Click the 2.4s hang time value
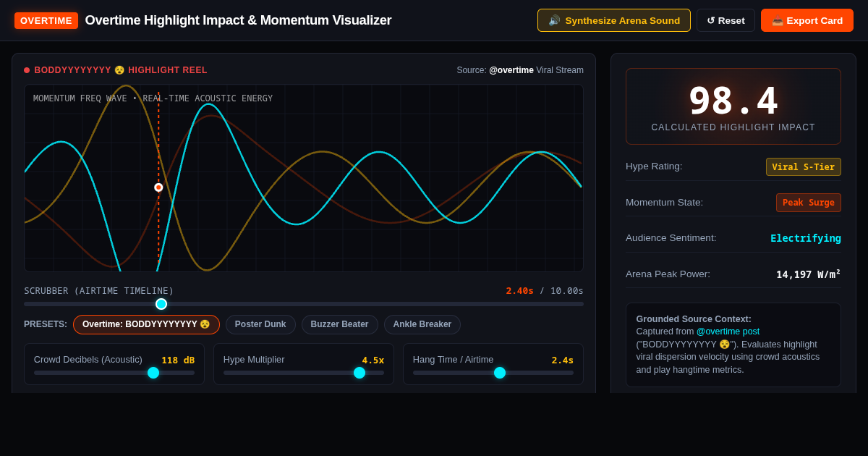868x456 pixels. (x=563, y=360)
